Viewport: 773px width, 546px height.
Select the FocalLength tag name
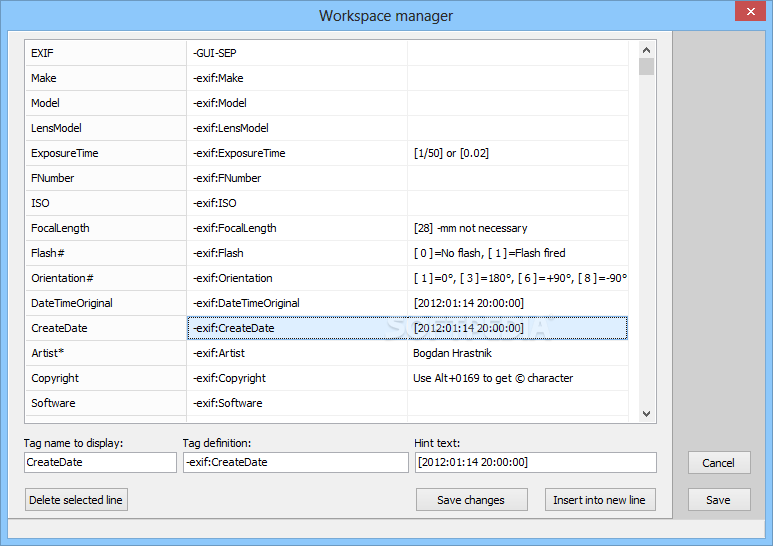click(105, 228)
